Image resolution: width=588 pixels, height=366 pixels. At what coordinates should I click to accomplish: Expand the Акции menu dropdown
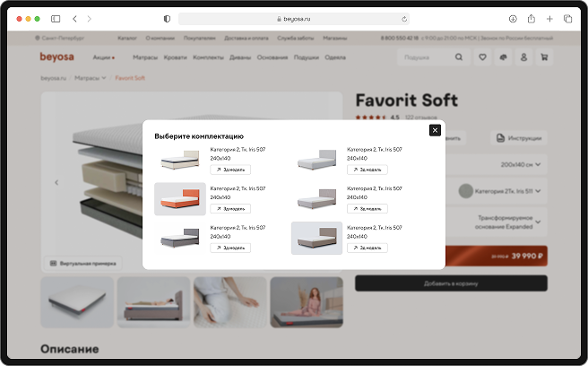click(x=104, y=57)
